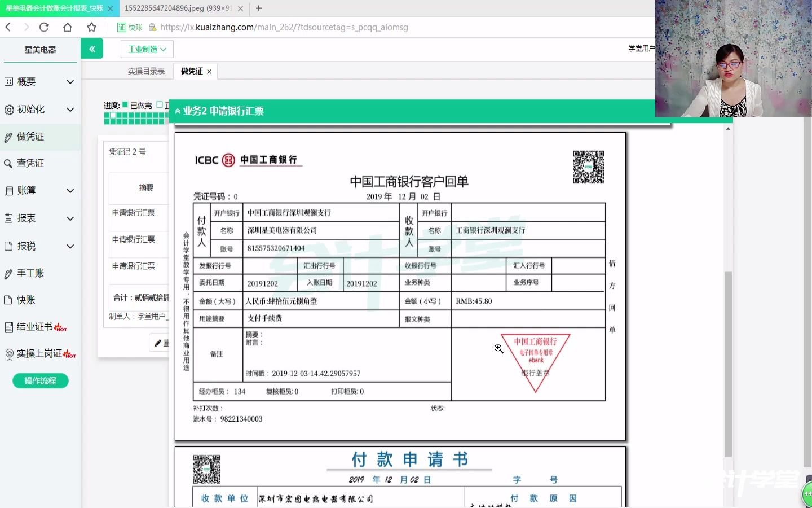Click the 概要 sidebar icon

pos(8,82)
